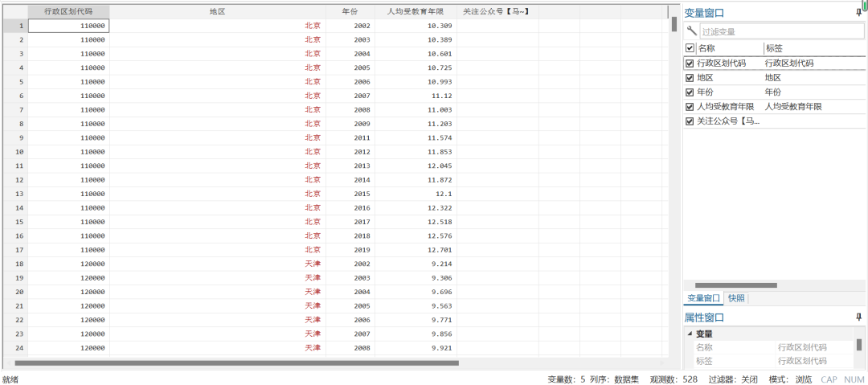Select 120000 cell in row 20
868x385 pixels.
[68, 292]
